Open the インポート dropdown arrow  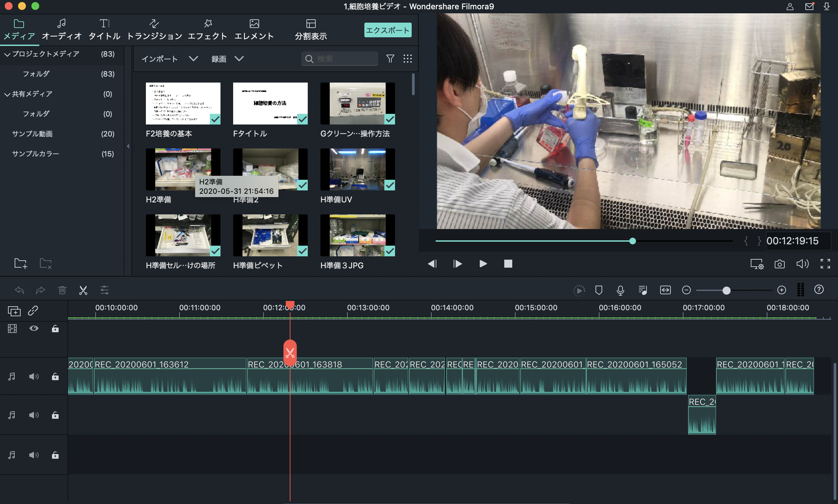coord(194,58)
